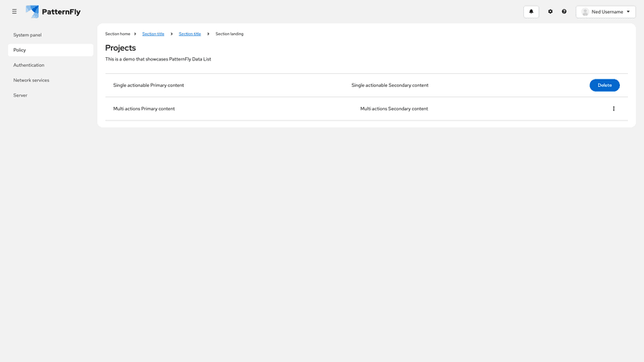This screenshot has width=644, height=362.
Task: Click the PatternFly logo
Action: click(x=53, y=12)
